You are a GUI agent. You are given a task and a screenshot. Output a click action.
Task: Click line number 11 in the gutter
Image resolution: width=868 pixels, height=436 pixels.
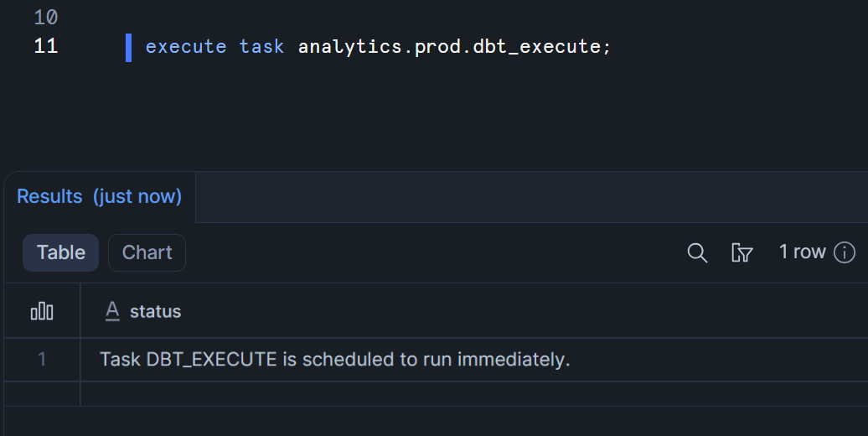[46, 47]
